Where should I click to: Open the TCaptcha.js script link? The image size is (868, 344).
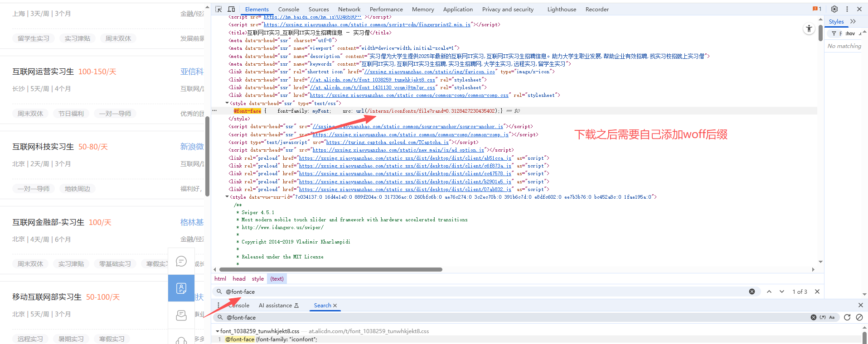tap(388, 142)
